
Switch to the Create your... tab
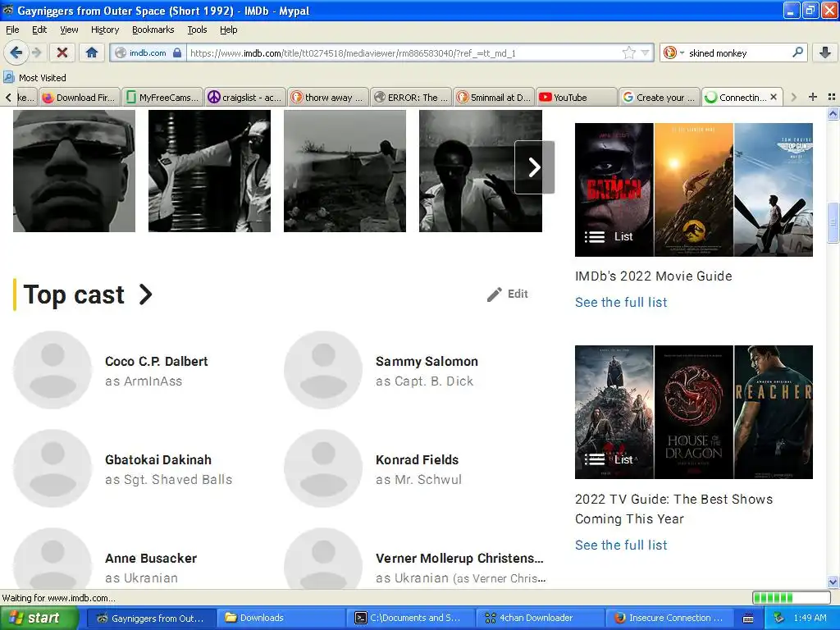click(x=660, y=97)
